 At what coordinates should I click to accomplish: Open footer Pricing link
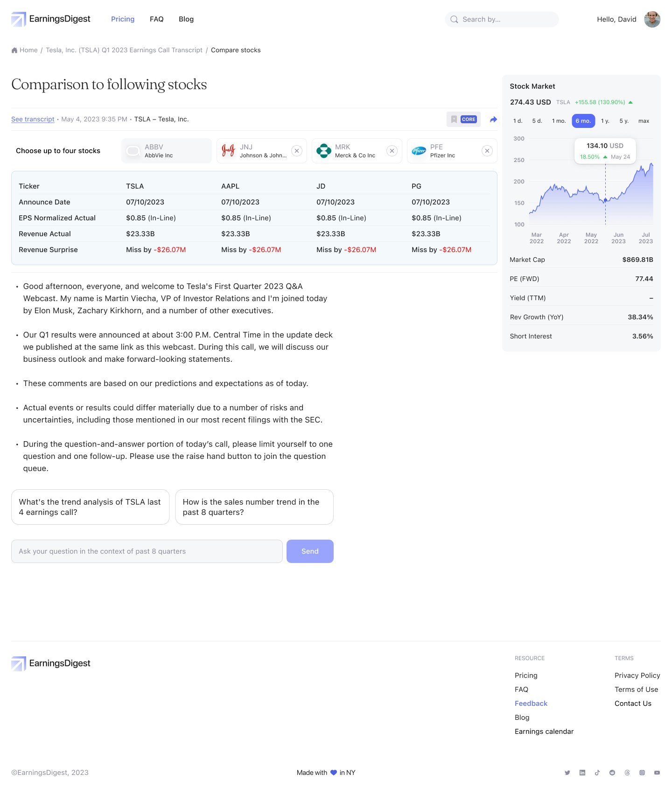(x=526, y=675)
